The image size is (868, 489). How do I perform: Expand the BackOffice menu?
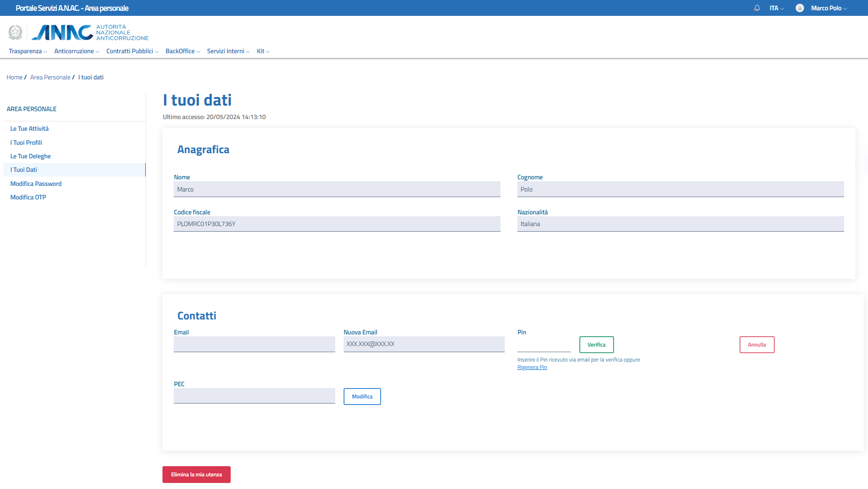click(x=183, y=51)
